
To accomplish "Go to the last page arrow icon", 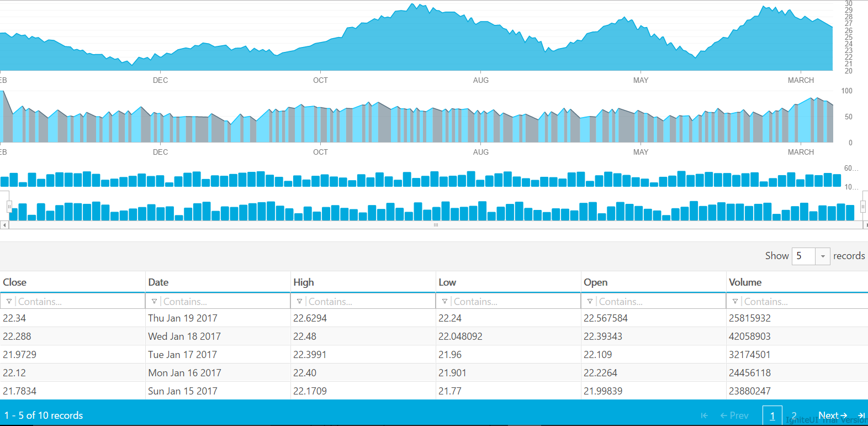I will pyautogui.click(x=861, y=416).
